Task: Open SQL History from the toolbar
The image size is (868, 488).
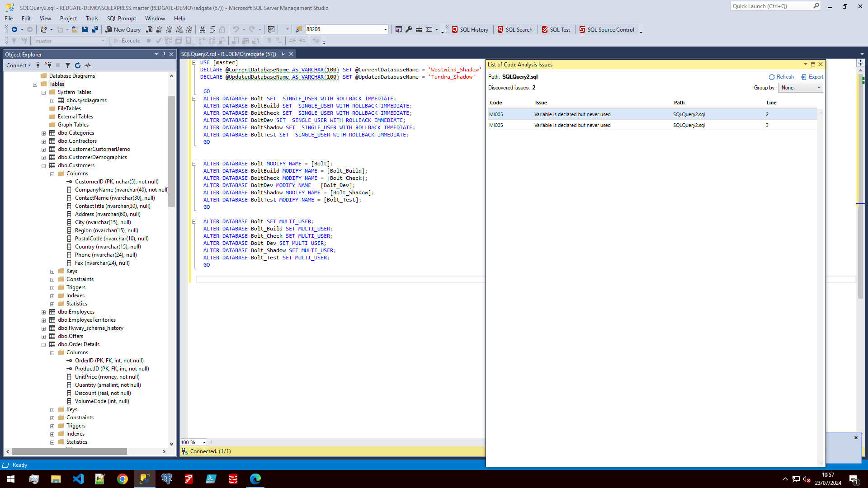Action: [470, 29]
